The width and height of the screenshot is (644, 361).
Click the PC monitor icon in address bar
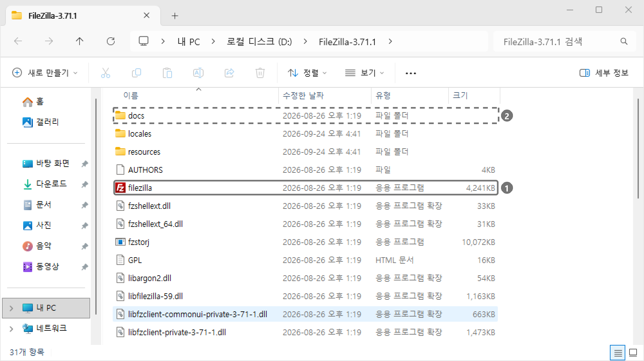[144, 41]
